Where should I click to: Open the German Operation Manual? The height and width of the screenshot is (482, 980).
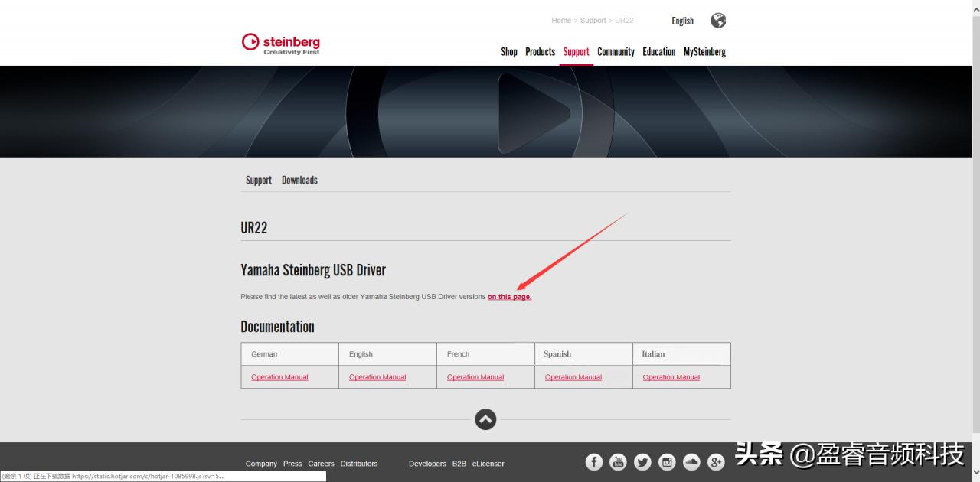(279, 377)
